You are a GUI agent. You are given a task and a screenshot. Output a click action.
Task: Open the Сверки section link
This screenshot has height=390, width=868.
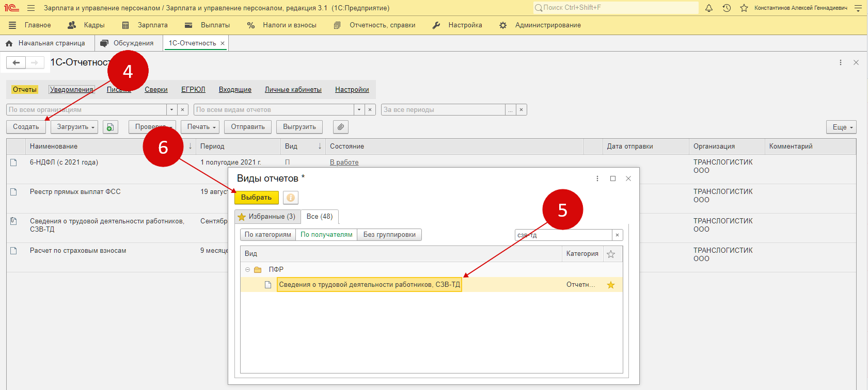pos(156,90)
